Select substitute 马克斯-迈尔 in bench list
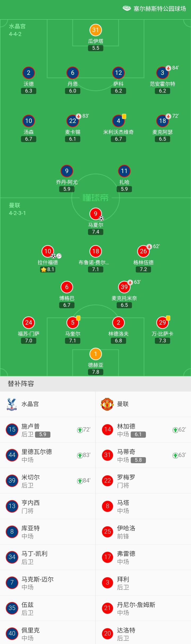Image resolution: width=191 pixels, height=644 pixels. pyautogui.click(x=48, y=582)
